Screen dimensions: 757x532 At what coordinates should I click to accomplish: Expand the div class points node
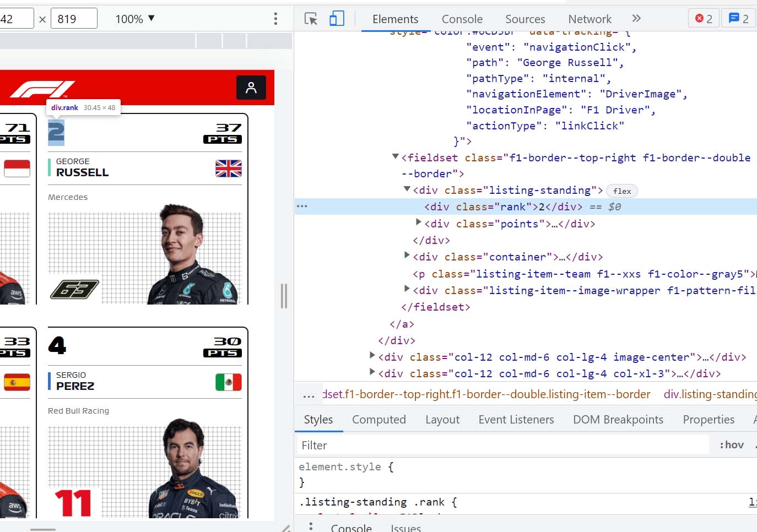[418, 222]
